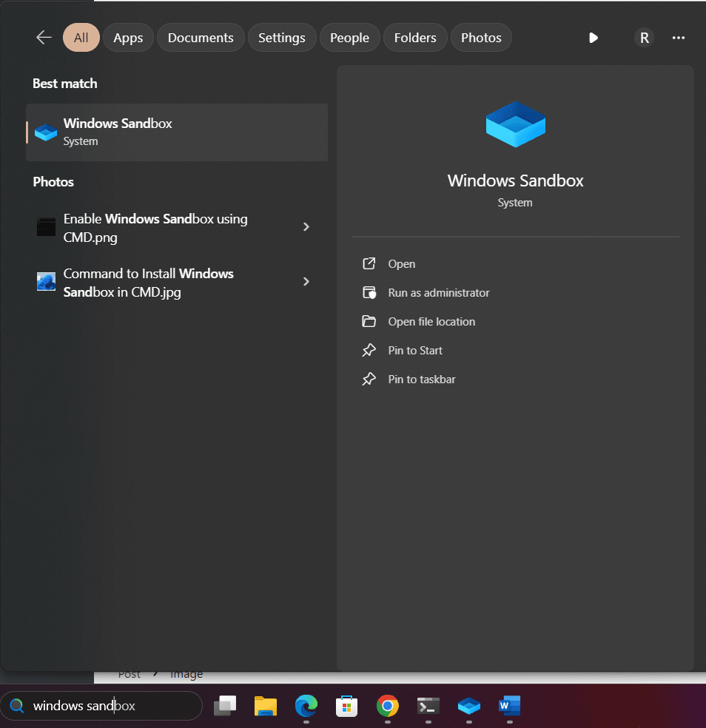
Task: Open the Settings search filter
Action: point(281,38)
